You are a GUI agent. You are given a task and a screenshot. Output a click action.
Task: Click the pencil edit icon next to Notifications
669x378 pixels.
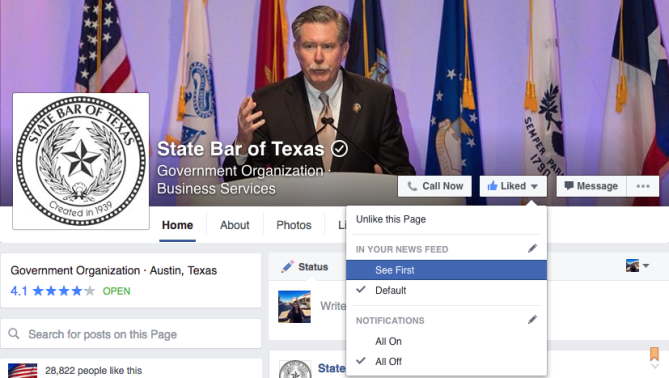pyautogui.click(x=532, y=320)
